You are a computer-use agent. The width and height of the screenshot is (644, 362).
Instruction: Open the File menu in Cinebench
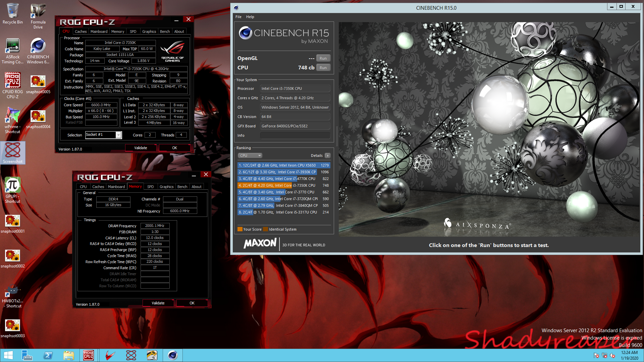pyautogui.click(x=238, y=17)
